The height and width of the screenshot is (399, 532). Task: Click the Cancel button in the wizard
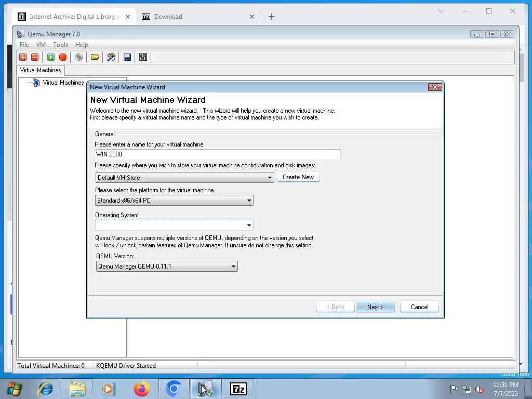[x=419, y=307]
